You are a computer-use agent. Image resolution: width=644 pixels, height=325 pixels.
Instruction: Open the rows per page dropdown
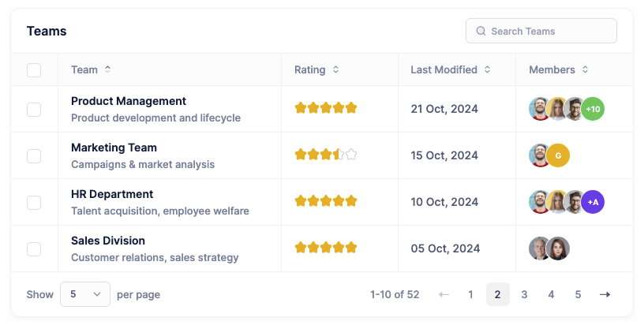click(85, 294)
